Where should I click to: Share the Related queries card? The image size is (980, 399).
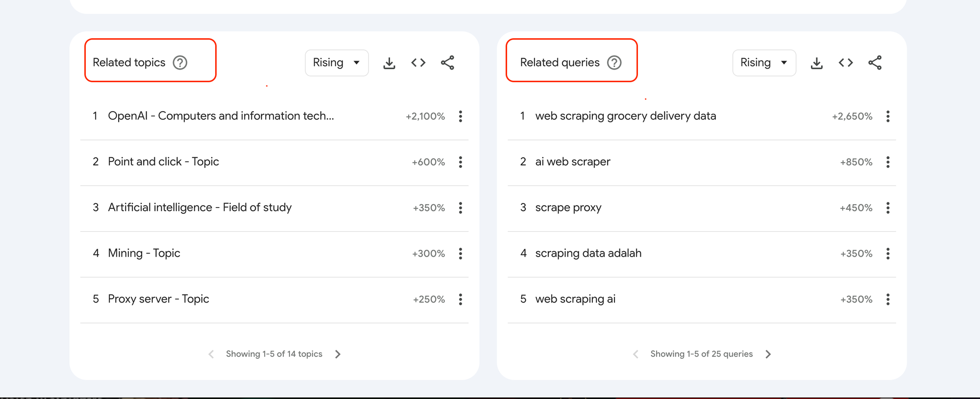click(875, 63)
